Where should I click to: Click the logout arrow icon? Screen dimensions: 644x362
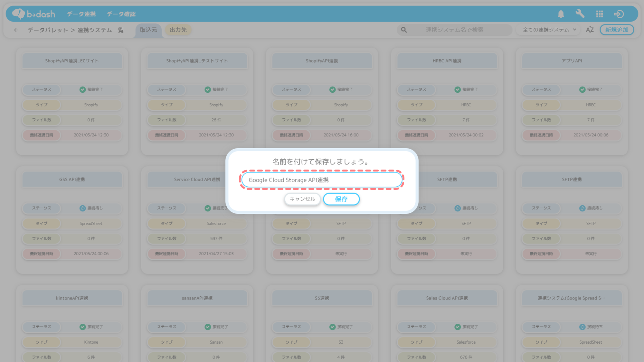coord(619,14)
